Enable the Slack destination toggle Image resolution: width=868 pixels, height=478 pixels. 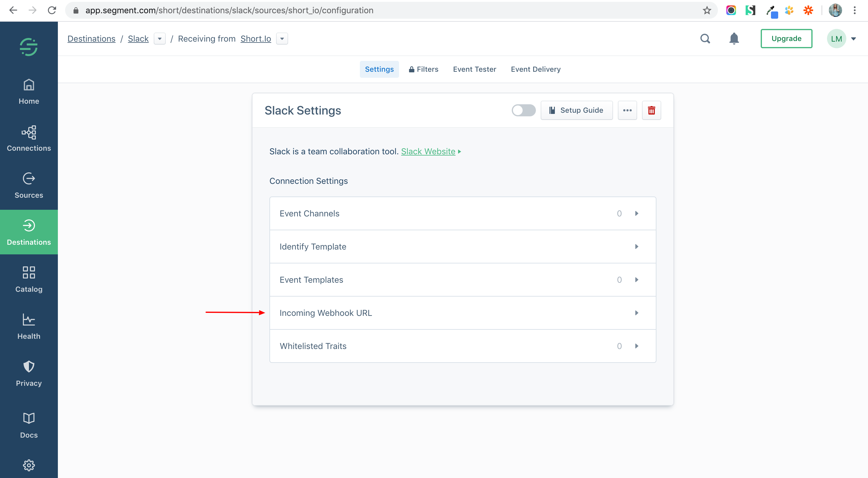[x=523, y=111]
